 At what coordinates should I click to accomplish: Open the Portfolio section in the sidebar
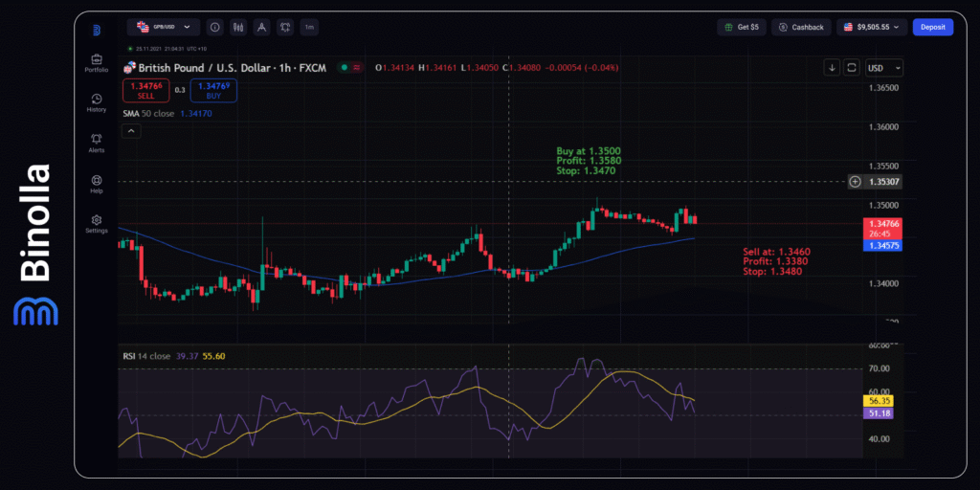click(x=97, y=62)
